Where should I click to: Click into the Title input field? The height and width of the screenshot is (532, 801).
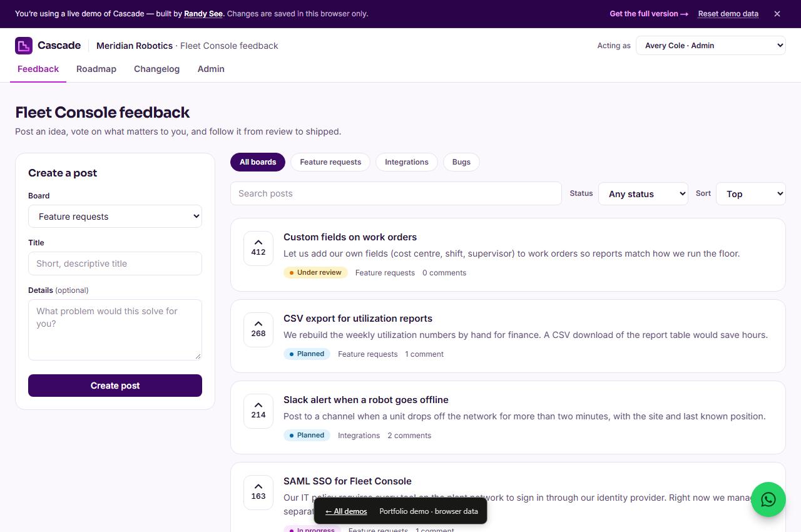pyautogui.click(x=115, y=263)
